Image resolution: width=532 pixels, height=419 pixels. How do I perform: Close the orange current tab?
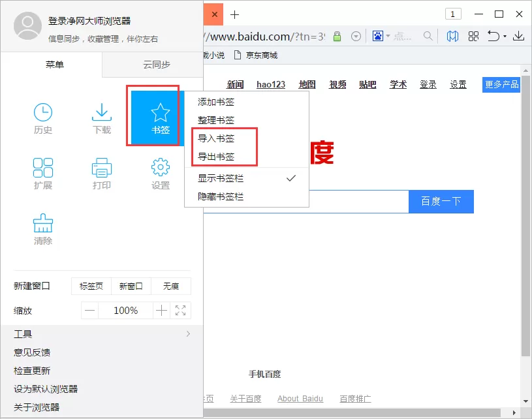(214, 14)
